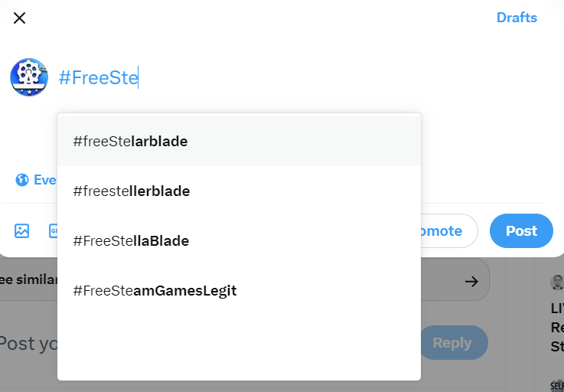Open Everyone can reply audience setting
The height and width of the screenshot is (392, 564).
(44, 180)
